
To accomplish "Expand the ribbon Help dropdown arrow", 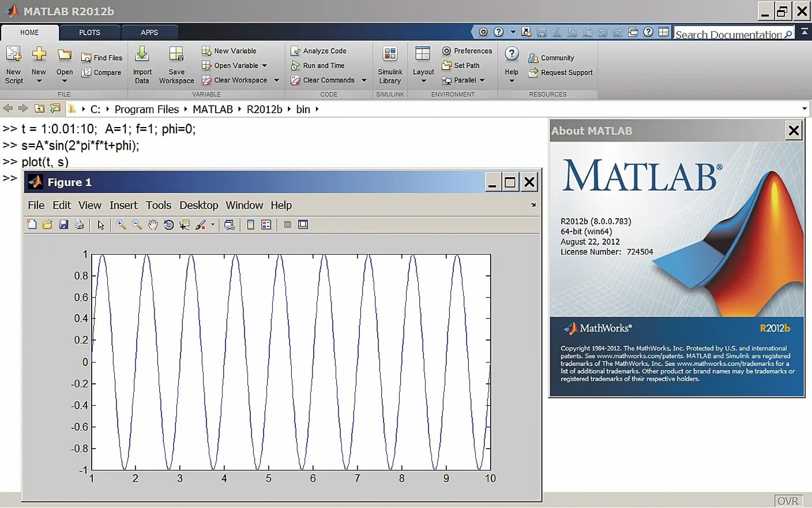I will coord(512,81).
